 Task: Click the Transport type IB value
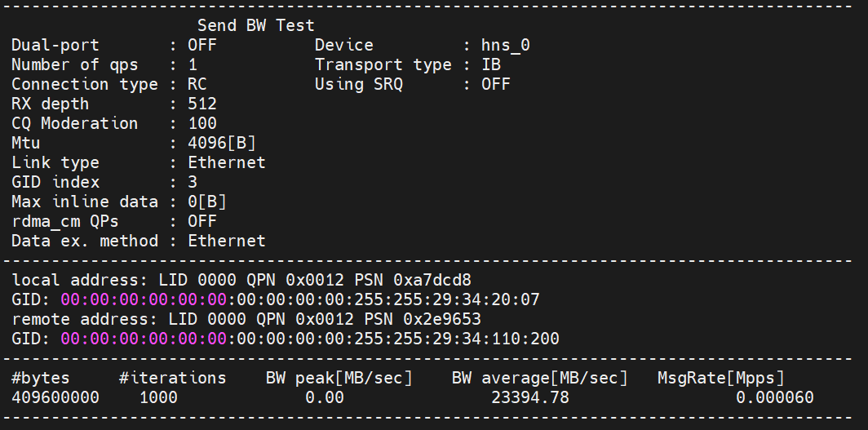490,64
